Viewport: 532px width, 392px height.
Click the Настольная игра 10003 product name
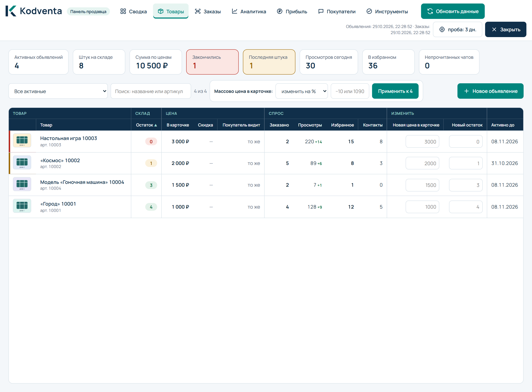pos(69,138)
